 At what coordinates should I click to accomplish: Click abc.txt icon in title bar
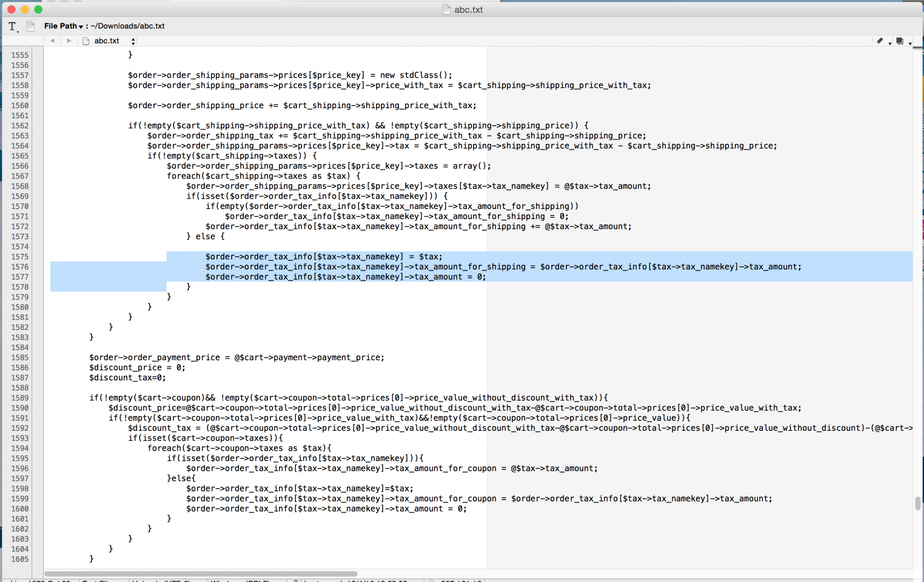[446, 10]
